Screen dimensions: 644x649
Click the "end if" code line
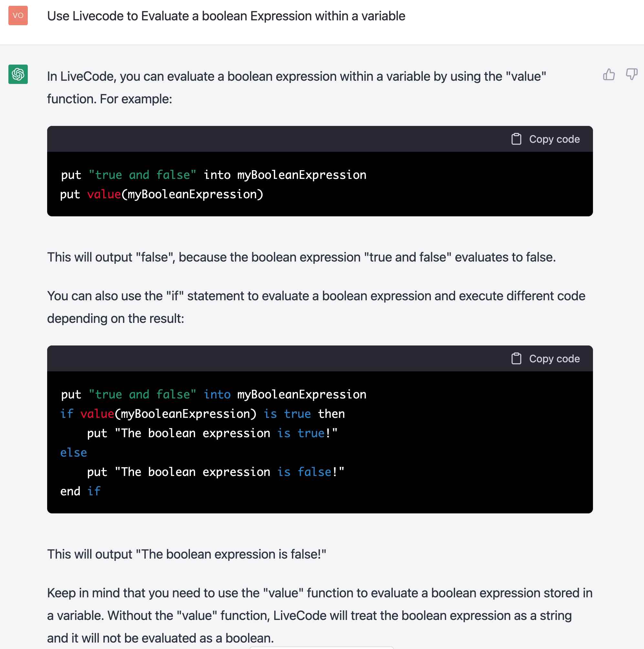coord(80,491)
